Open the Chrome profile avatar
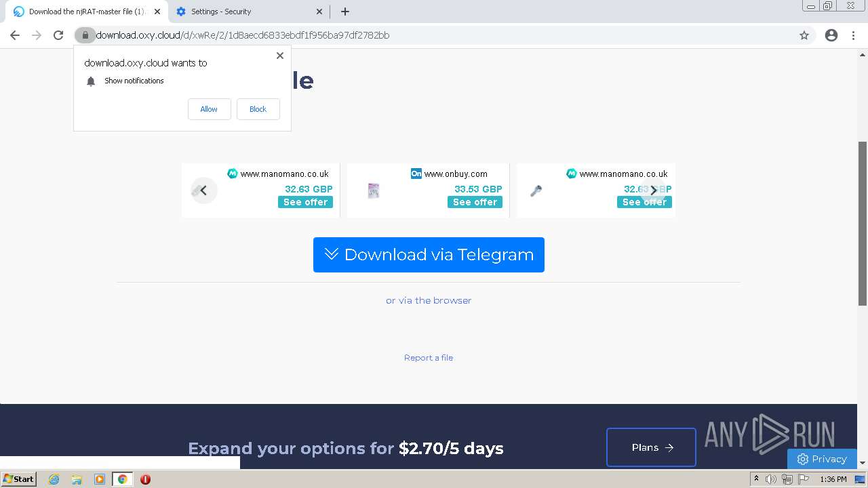Viewport: 868px width, 488px height. [x=831, y=35]
